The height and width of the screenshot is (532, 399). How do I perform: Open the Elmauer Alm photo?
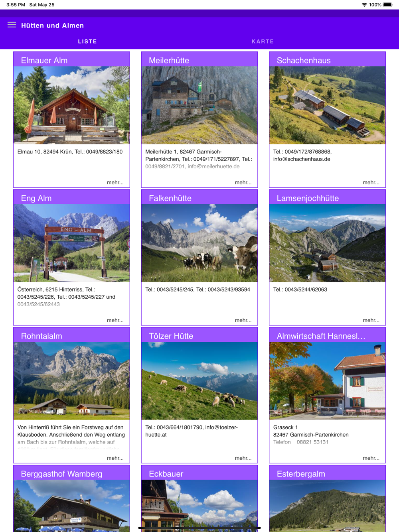[71, 105]
